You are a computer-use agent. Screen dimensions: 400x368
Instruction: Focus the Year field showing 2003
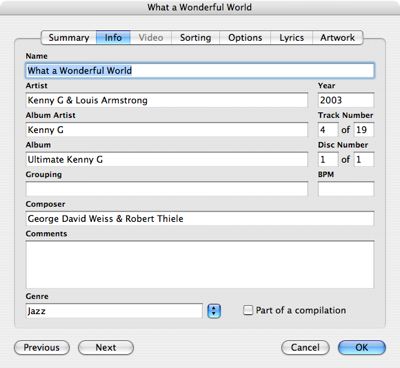coord(346,100)
